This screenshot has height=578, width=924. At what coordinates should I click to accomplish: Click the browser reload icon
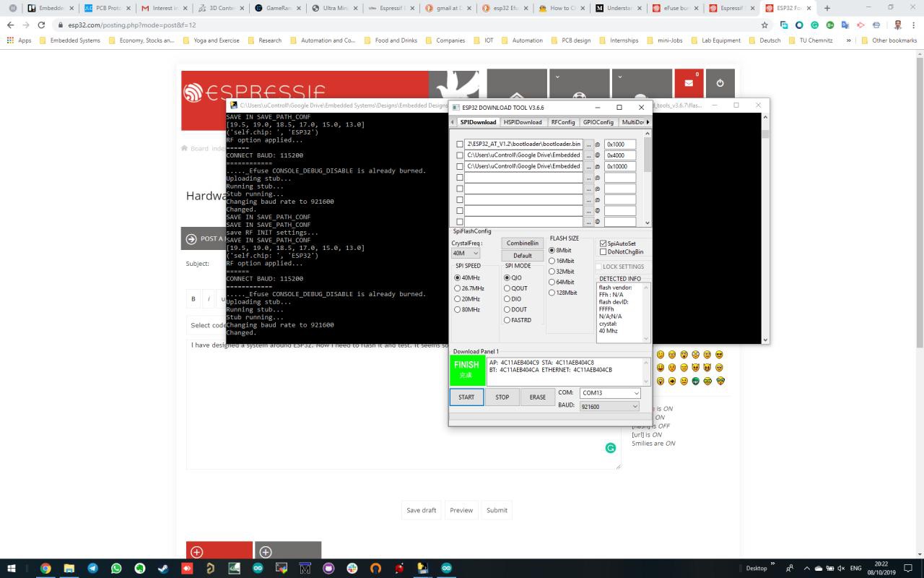tap(41, 25)
